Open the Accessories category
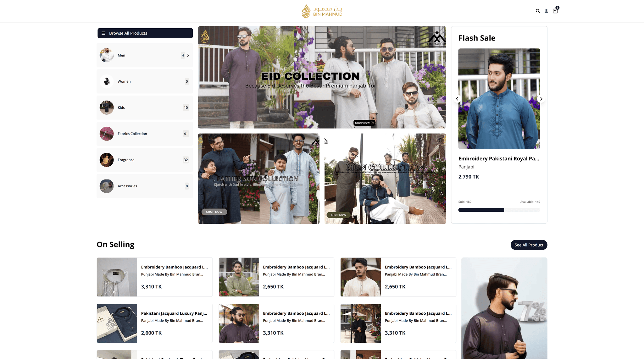This screenshot has width=644, height=359. (x=145, y=186)
